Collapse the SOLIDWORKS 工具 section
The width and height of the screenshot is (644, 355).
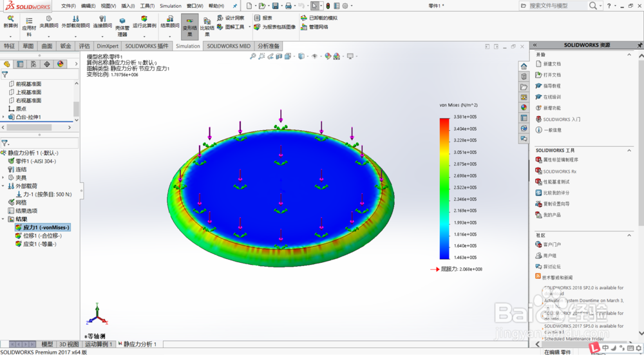tap(629, 150)
